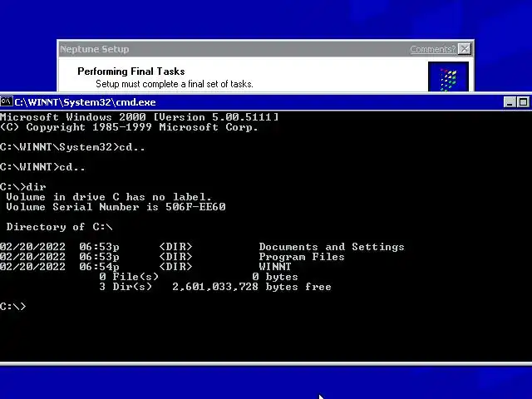Viewport: 532px width, 399px height.
Task: Minimize the cmd.exe window
Action: pos(510,102)
